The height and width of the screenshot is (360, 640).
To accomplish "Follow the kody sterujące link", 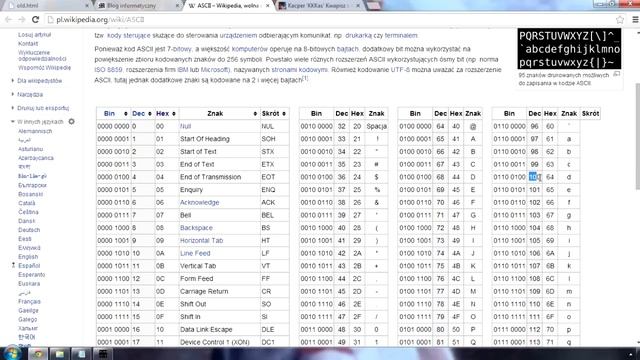I will [x=128, y=36].
